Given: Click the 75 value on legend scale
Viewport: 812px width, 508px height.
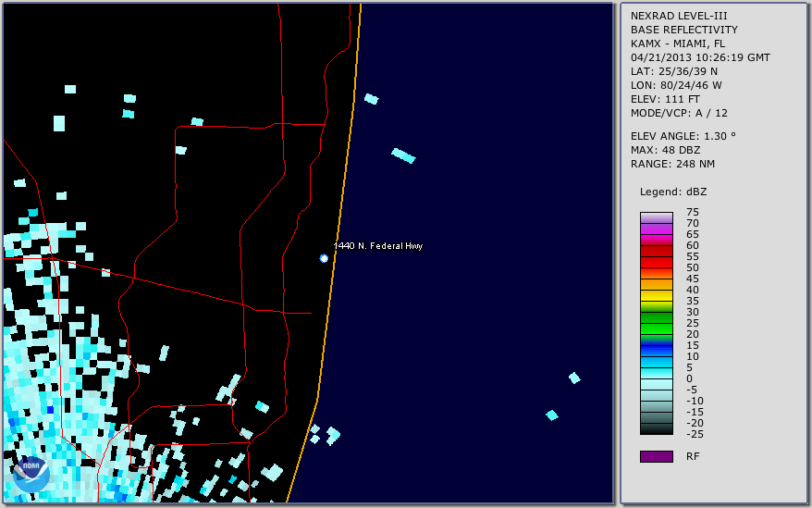Looking at the screenshot, I should 693,212.
